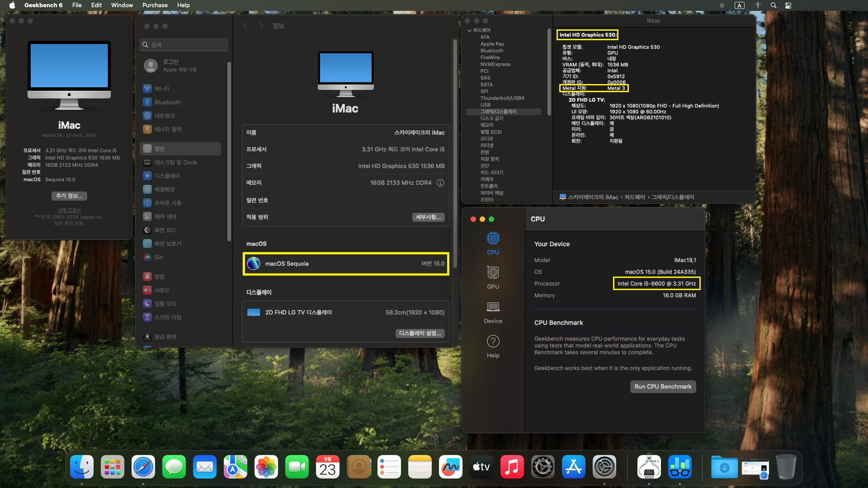Open the Apple menu

click(12, 5)
